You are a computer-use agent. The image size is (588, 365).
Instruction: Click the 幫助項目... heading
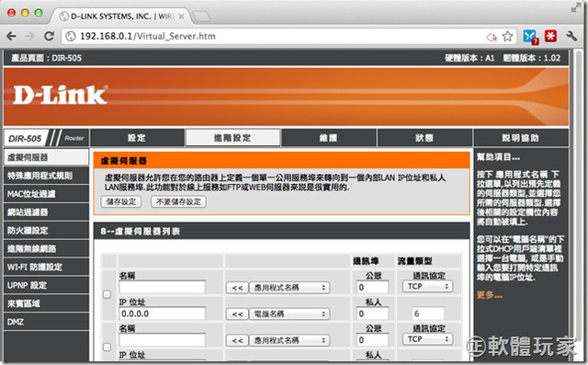[x=498, y=157]
